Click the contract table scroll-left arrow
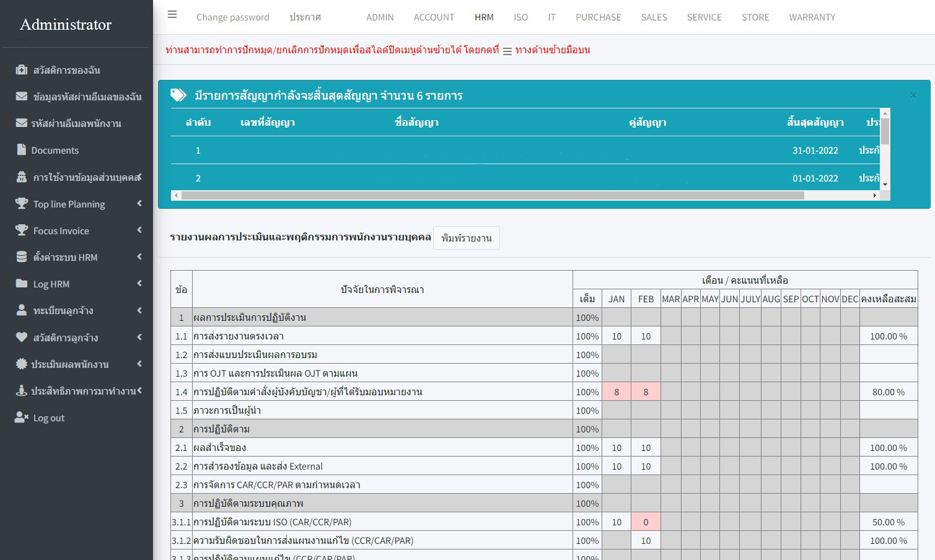 point(176,195)
